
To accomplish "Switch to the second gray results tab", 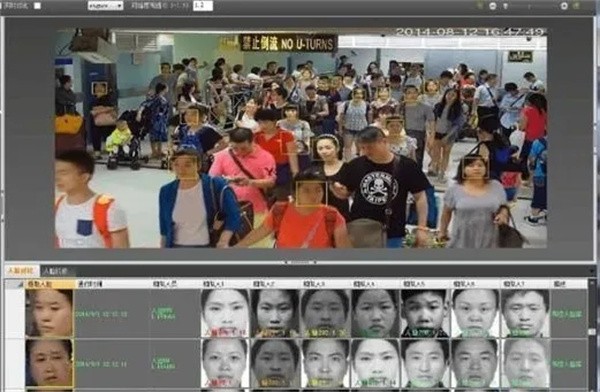I will point(57,271).
